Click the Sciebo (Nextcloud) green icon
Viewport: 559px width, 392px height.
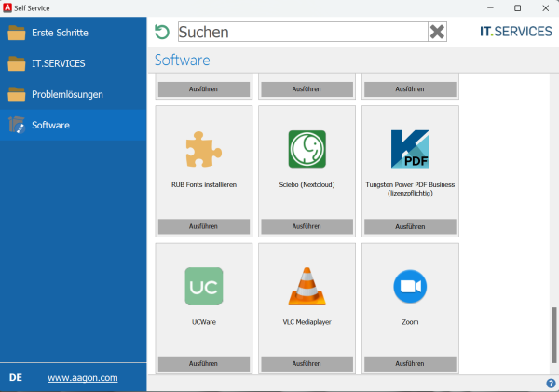[307, 148]
